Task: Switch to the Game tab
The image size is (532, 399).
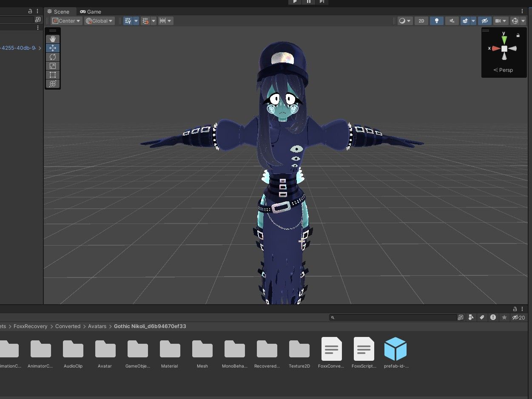Action: (91, 11)
